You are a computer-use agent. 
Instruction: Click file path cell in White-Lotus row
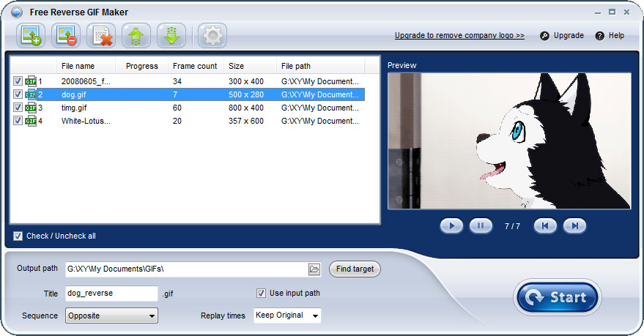coord(320,121)
